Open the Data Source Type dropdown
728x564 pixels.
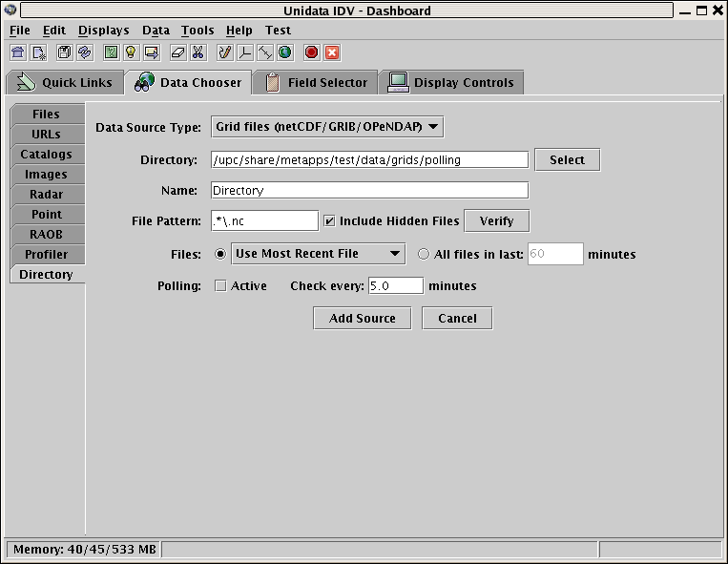[326, 127]
